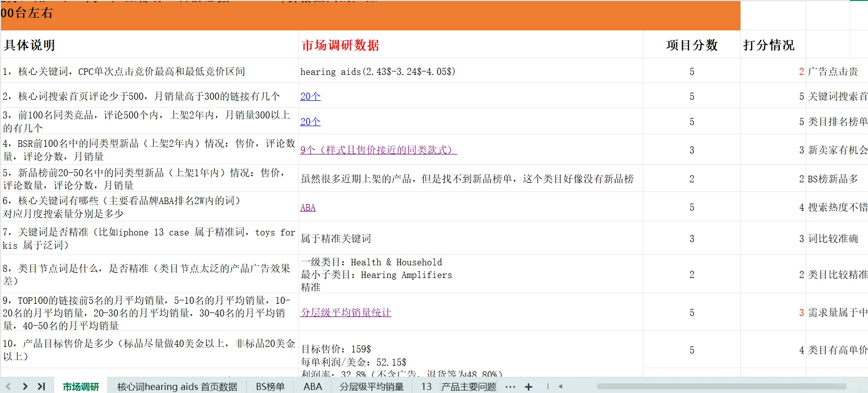This screenshot has height=393, width=868.
Task: Select row 7 关键词是否精准 description cell
Action: click(150, 239)
